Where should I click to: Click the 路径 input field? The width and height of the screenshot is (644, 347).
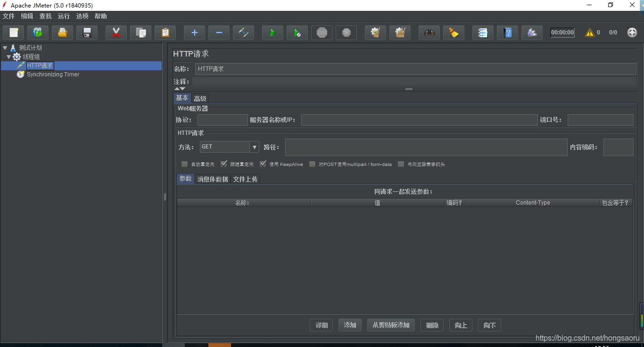coord(426,147)
